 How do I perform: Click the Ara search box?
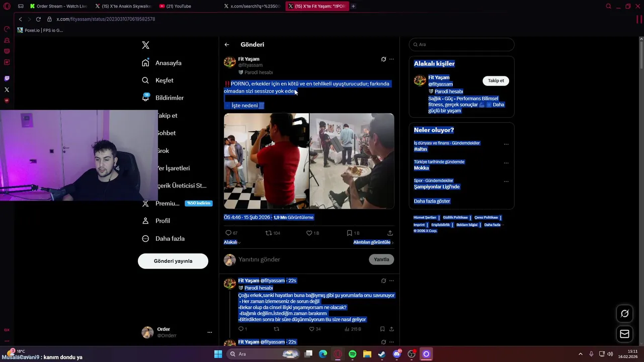(461, 45)
